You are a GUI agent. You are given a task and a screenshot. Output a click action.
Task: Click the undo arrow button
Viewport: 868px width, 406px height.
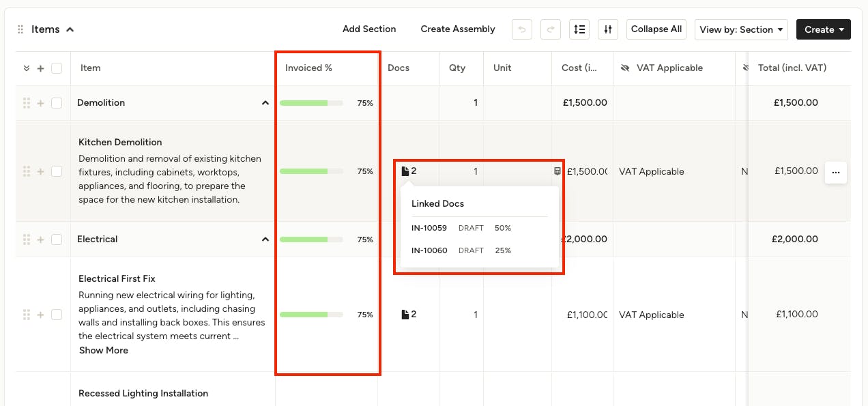pyautogui.click(x=522, y=29)
